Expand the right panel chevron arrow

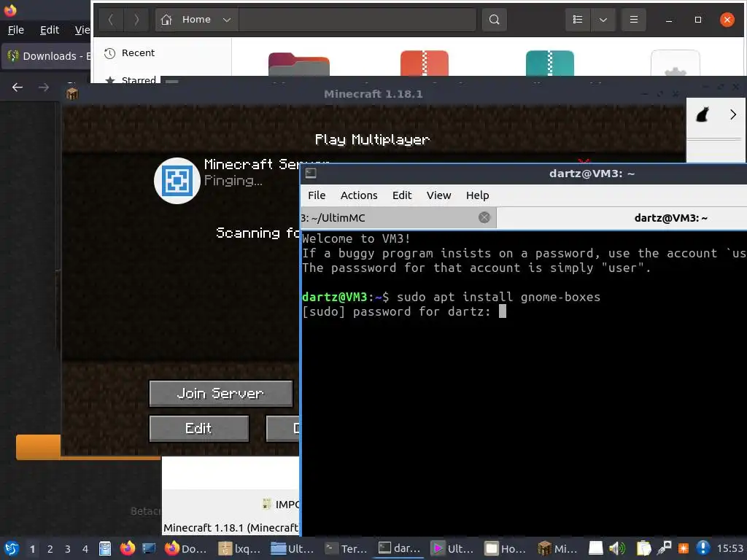coord(732,114)
